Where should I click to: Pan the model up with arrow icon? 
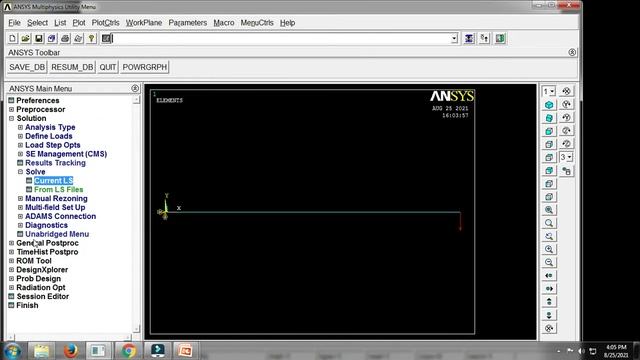(549, 302)
